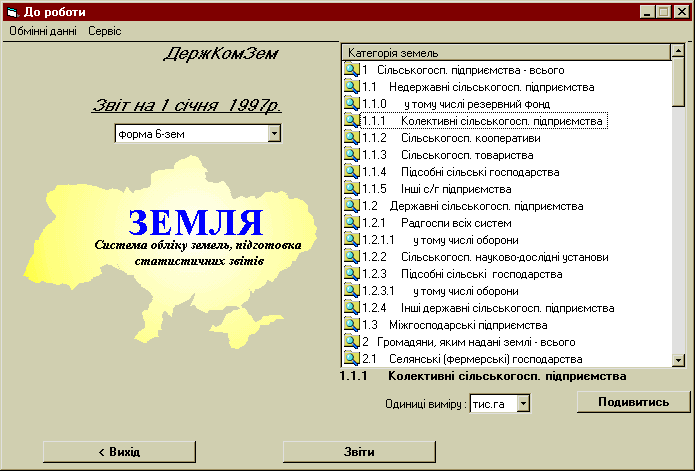This screenshot has height=471, width=695.
Task: Click magnifier icon for 1.2.1 Радгоспи всіх систем
Action: (x=351, y=223)
